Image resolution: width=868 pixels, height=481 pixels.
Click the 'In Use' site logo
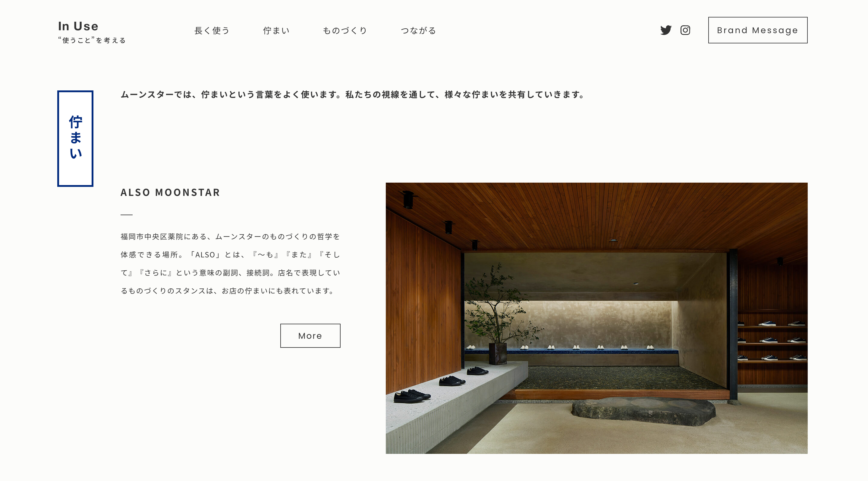[76, 26]
